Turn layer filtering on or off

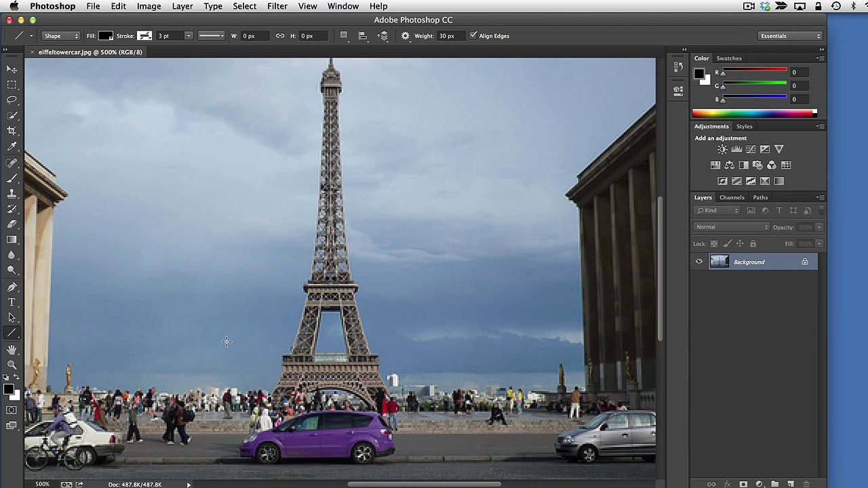(821, 211)
